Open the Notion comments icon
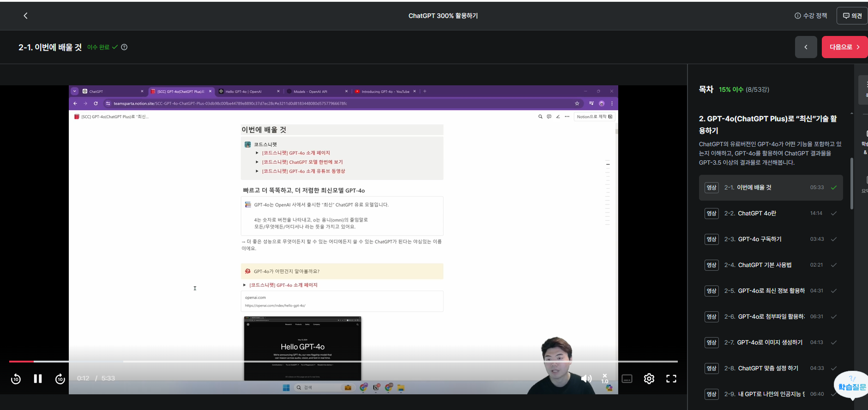Image resolution: width=868 pixels, height=410 pixels. coord(549,117)
